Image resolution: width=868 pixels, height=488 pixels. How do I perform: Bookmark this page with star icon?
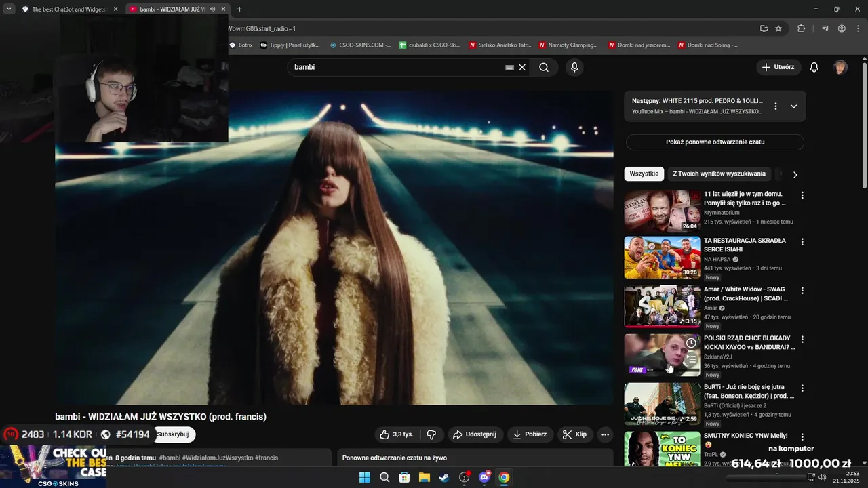pos(778,28)
